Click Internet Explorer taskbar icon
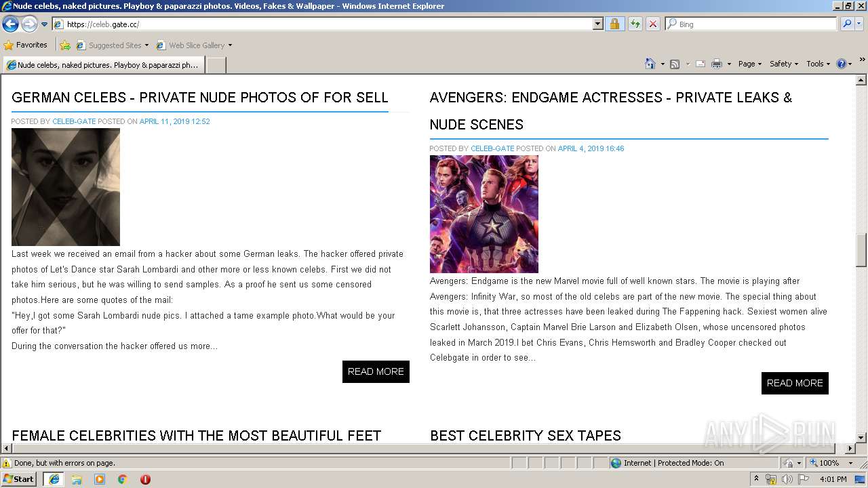 click(54, 479)
